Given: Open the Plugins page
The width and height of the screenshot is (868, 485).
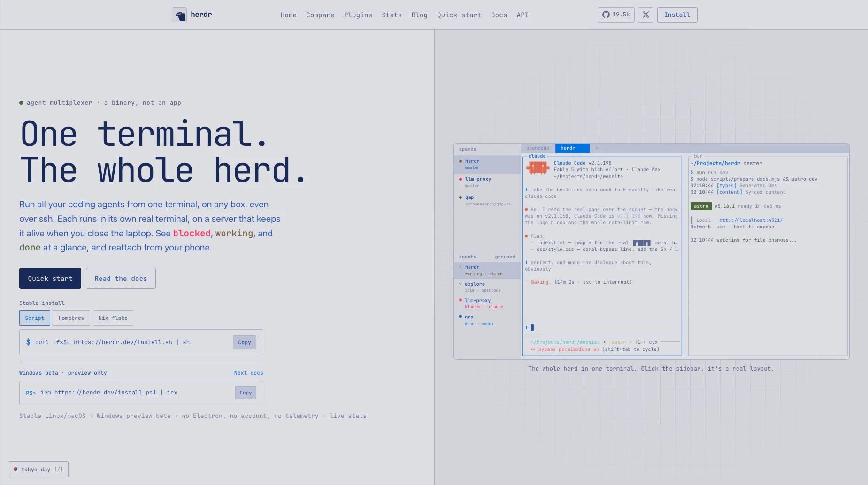Looking at the screenshot, I should (x=358, y=15).
